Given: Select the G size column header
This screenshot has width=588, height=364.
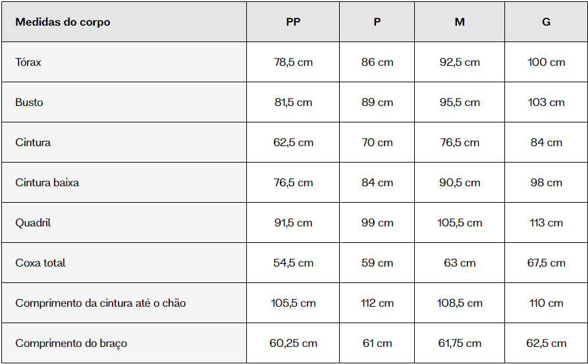Looking at the screenshot, I should pyautogui.click(x=546, y=22).
